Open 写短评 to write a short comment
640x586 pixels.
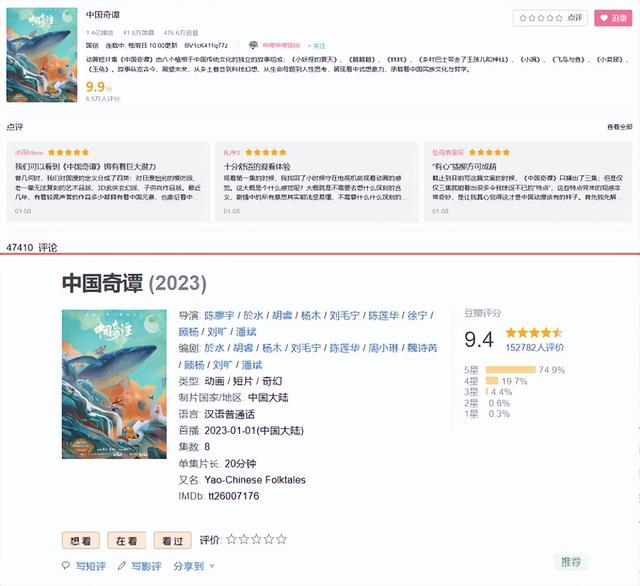pos(91,566)
